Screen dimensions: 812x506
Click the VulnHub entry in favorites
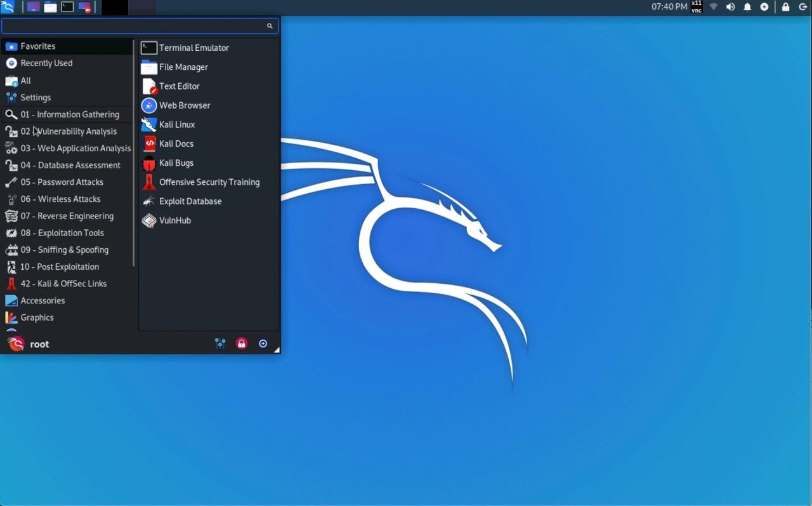pos(174,220)
